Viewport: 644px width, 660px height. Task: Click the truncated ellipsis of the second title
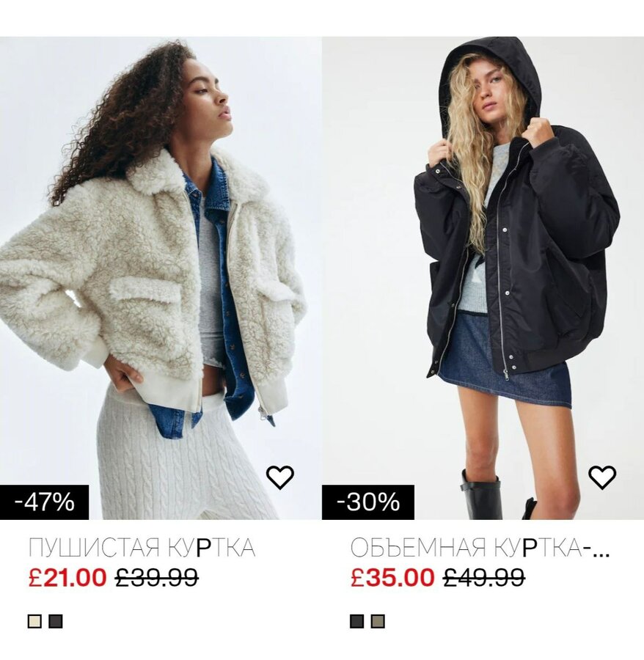point(601,552)
